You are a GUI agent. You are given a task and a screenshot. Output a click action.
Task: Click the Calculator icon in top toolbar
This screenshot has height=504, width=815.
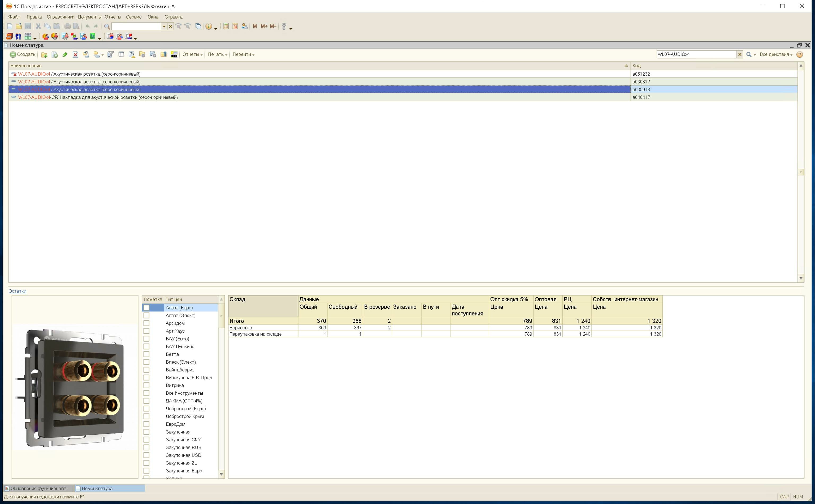tap(226, 26)
